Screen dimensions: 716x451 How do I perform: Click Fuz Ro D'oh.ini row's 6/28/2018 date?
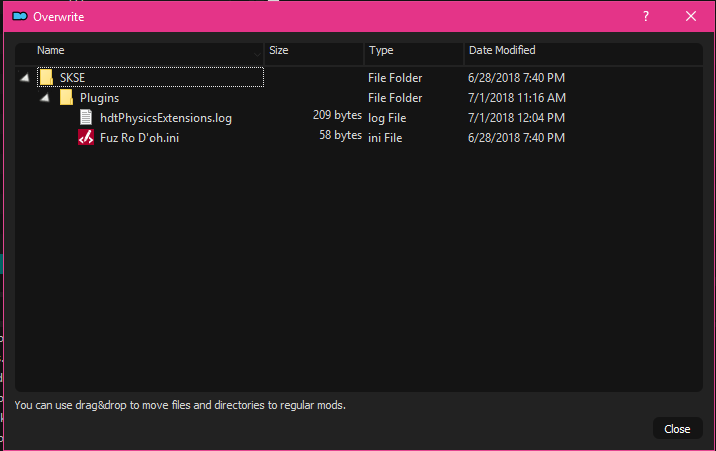coord(516,138)
